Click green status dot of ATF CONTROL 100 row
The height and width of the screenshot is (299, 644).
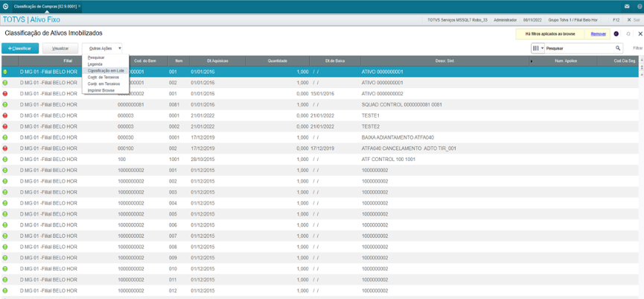5,159
